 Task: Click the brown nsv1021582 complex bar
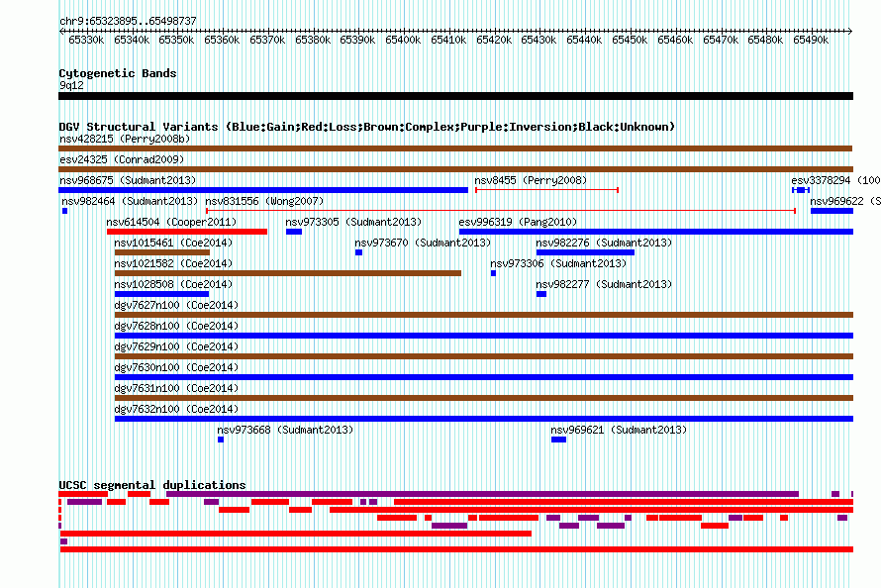click(288, 273)
